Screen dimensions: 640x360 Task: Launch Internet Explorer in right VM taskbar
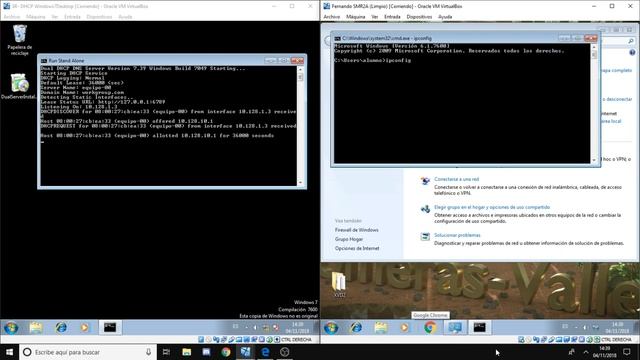[x=356, y=327]
